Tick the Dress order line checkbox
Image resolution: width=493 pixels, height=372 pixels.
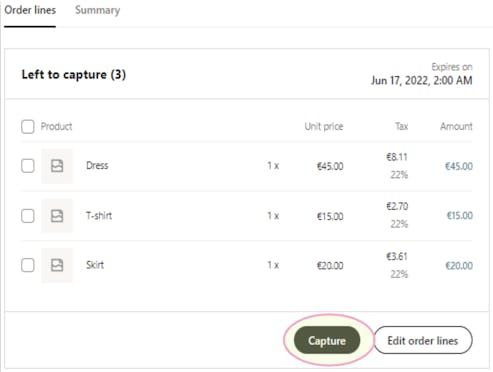(28, 166)
